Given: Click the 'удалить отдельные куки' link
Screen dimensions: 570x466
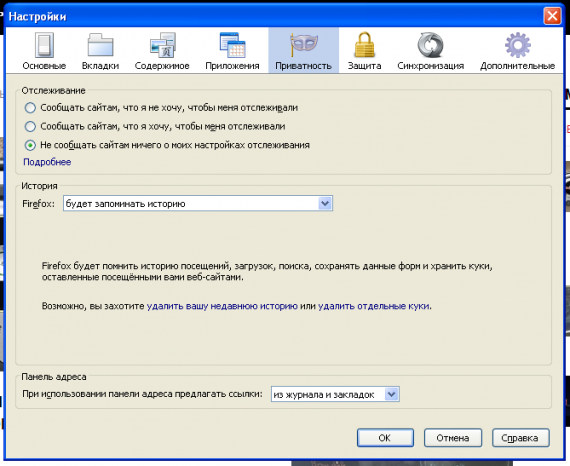Looking at the screenshot, I should pyautogui.click(x=374, y=306).
